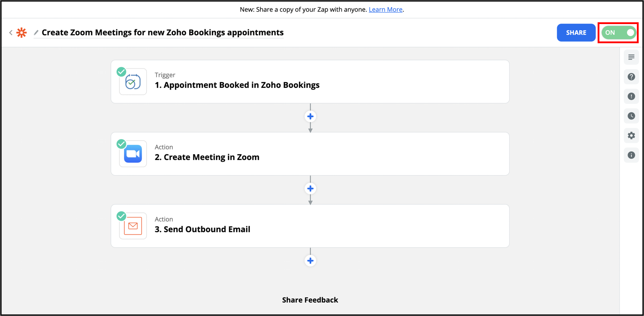This screenshot has width=644, height=316.
Task: Click the Zapier orange logo icon
Action: pos(21,33)
